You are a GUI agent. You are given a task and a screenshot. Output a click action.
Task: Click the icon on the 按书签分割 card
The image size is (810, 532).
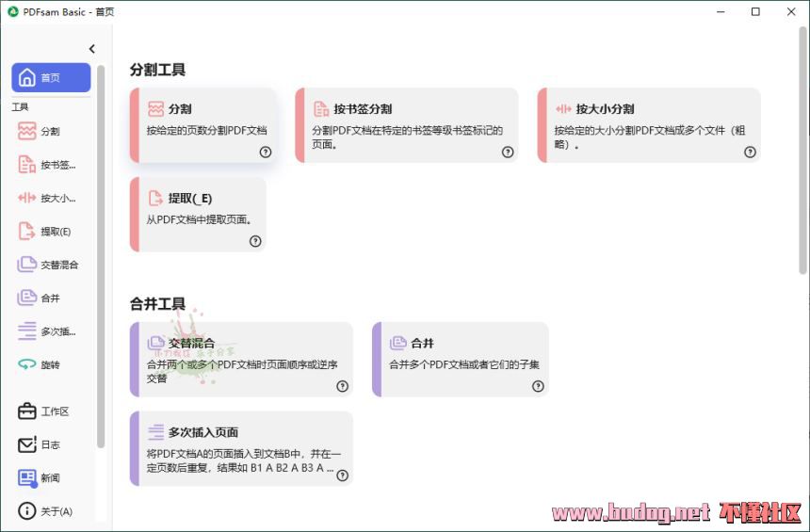click(x=321, y=109)
